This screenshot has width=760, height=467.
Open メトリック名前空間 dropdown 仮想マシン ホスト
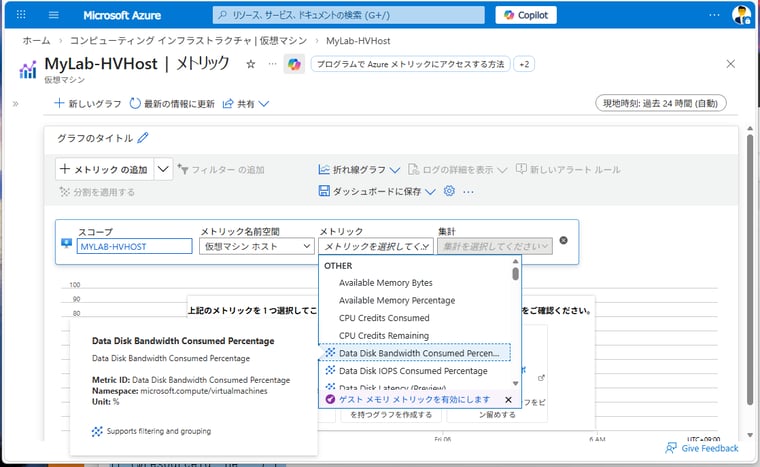[256, 246]
